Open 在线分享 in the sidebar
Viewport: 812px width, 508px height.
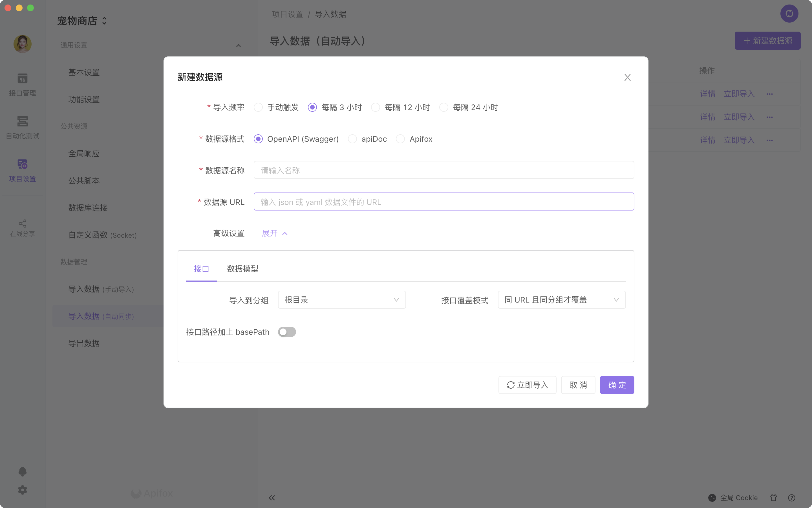pos(23,228)
